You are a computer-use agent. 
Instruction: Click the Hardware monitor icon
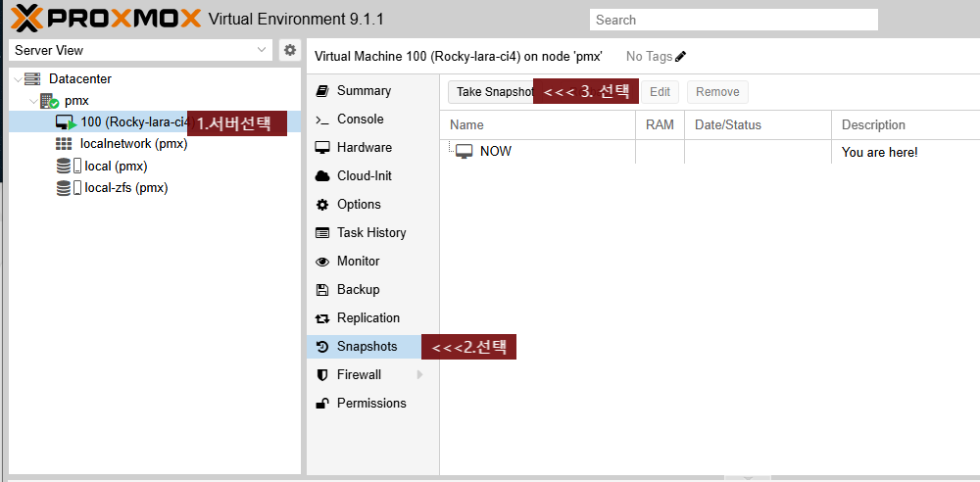pyautogui.click(x=321, y=148)
